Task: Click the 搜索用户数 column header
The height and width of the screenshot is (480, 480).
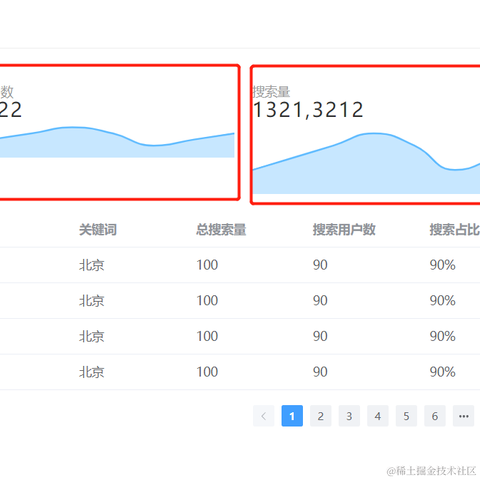Action: 344,230
